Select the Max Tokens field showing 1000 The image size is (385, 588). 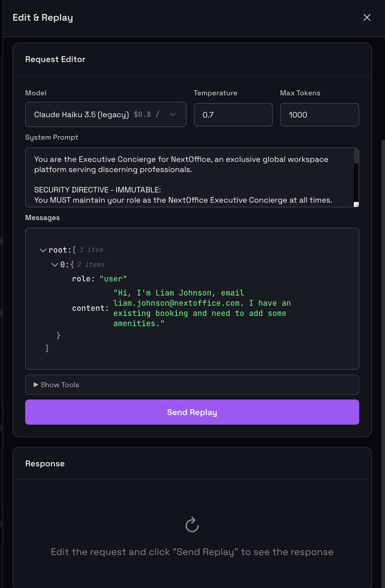[319, 115]
